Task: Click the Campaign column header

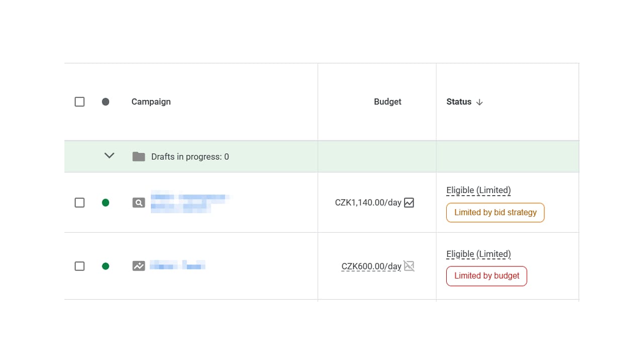Action: point(151,102)
